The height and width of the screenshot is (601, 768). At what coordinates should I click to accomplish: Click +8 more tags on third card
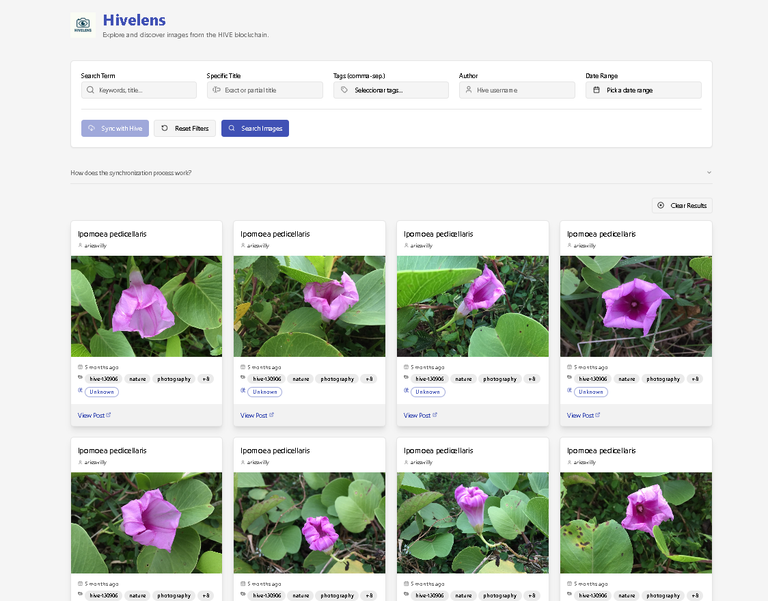coord(532,379)
